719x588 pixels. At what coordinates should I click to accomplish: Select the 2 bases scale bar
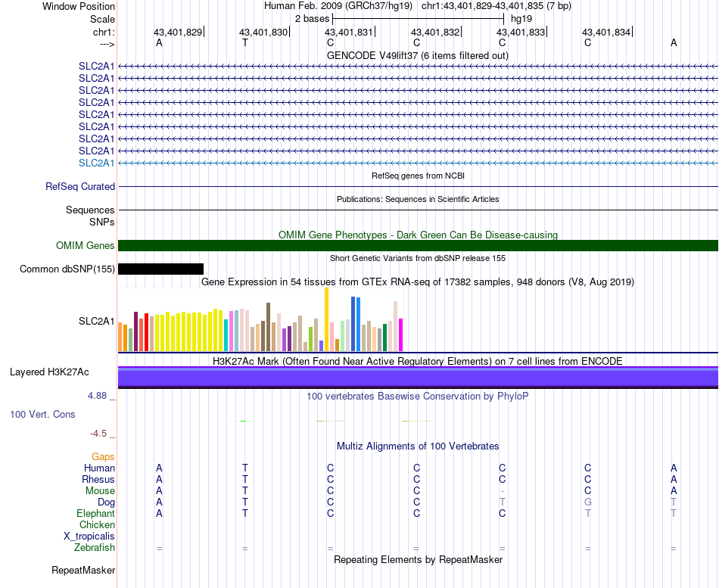tap(419, 19)
